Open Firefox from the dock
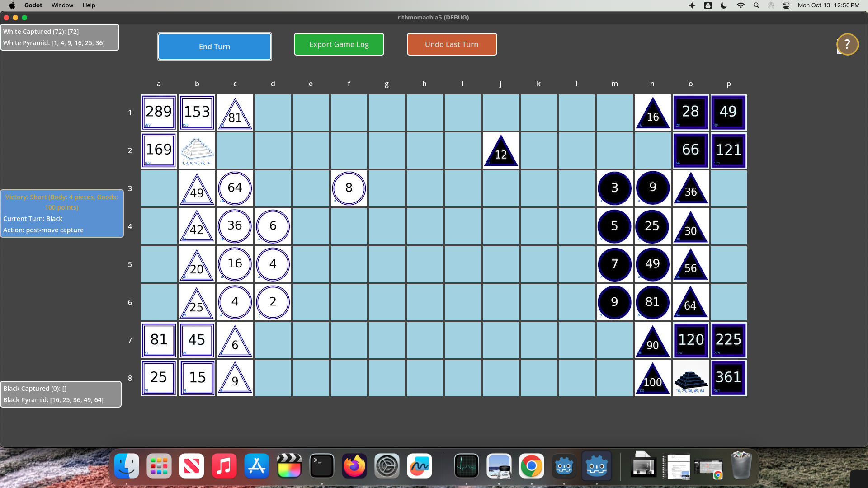Viewport: 868px width, 488px height. [354, 466]
